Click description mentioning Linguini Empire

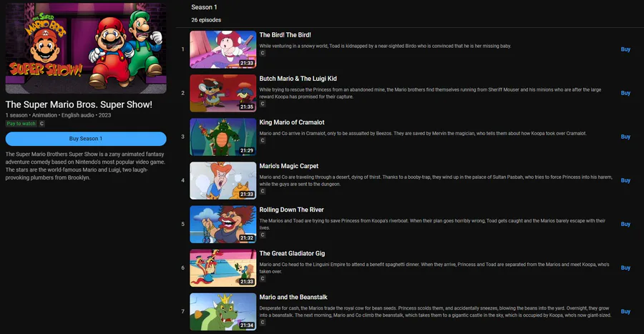pos(434,268)
